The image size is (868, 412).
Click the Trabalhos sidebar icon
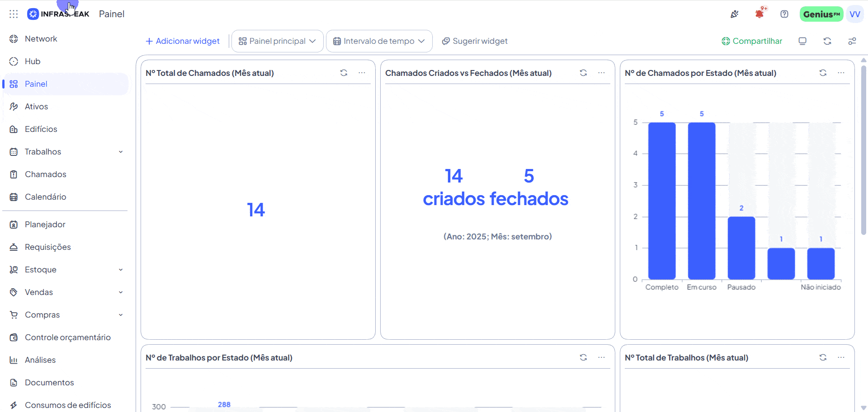click(14, 152)
